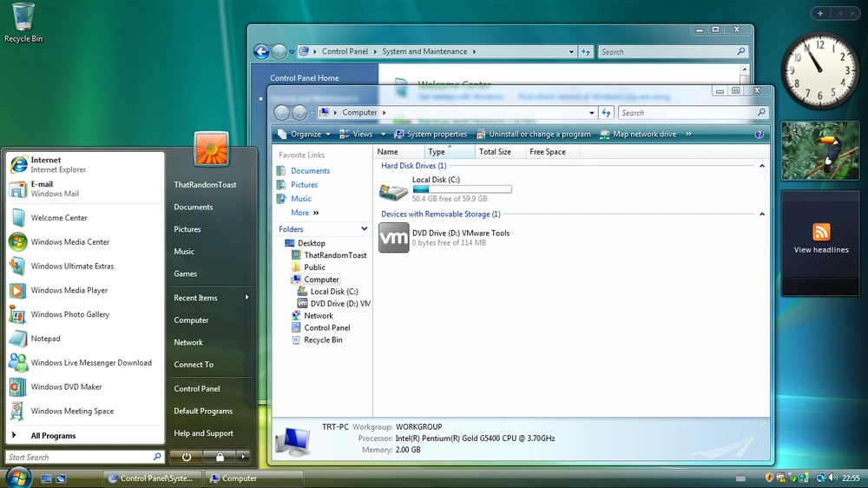Screen dimensions: 868x488
Task: Open All Programs in Start menu
Action: (52, 436)
